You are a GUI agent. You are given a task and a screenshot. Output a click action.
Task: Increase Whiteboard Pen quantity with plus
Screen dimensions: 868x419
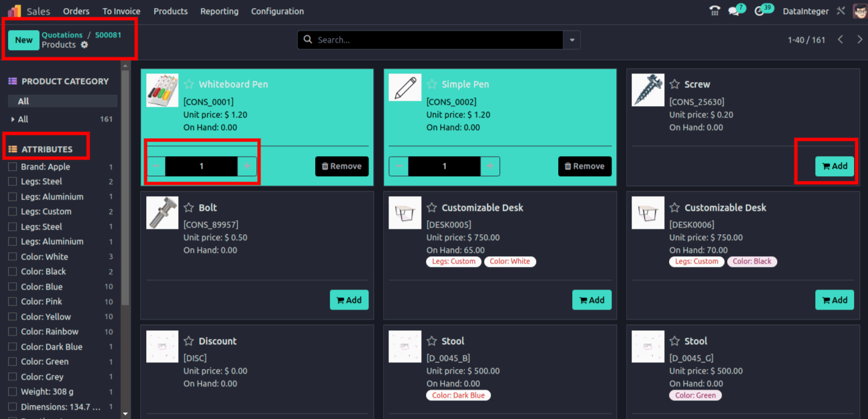click(247, 166)
